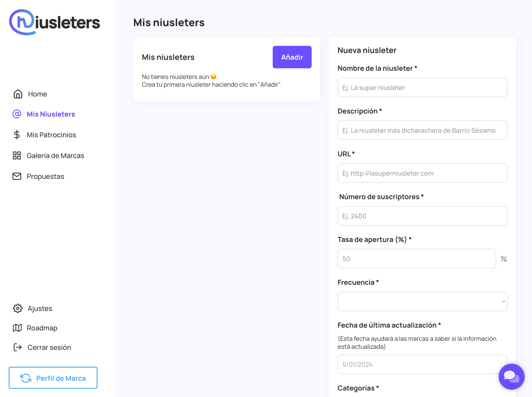Click the Fecha de última actualización date field
This screenshot has height=397, width=532.
pyautogui.click(x=422, y=364)
